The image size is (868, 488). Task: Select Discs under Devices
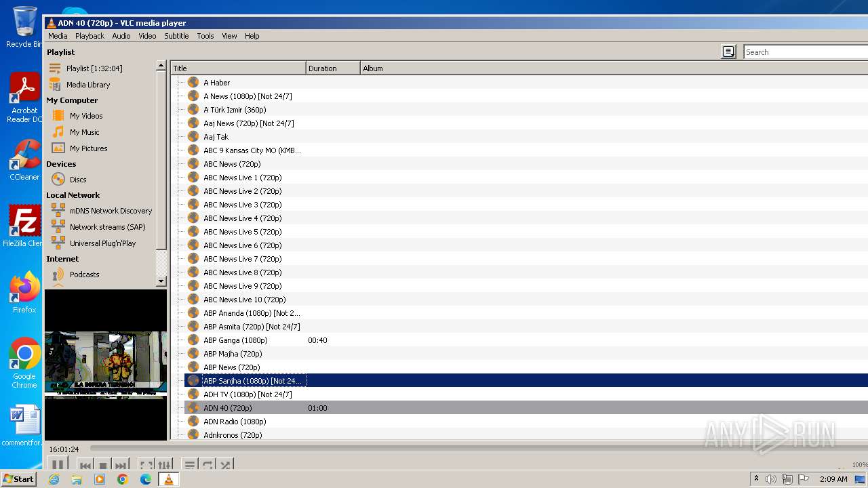[x=78, y=180]
